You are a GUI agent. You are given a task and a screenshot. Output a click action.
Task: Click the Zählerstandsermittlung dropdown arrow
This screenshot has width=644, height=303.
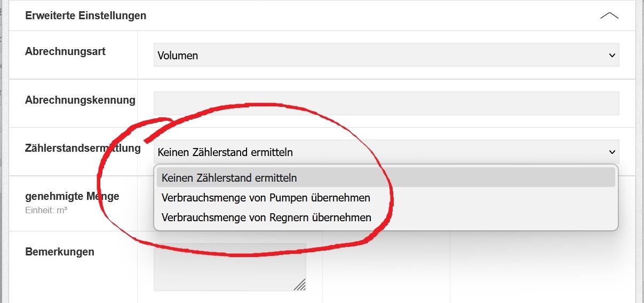pyautogui.click(x=611, y=152)
